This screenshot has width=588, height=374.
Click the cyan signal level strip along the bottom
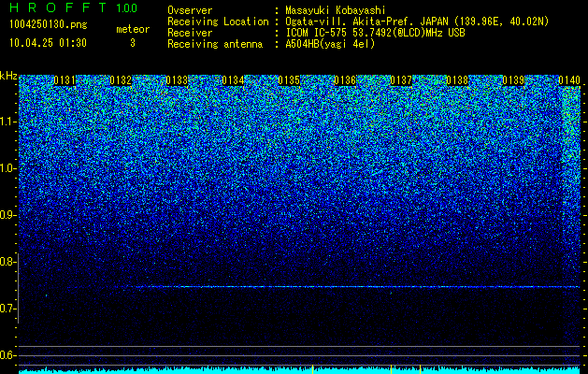(299, 370)
